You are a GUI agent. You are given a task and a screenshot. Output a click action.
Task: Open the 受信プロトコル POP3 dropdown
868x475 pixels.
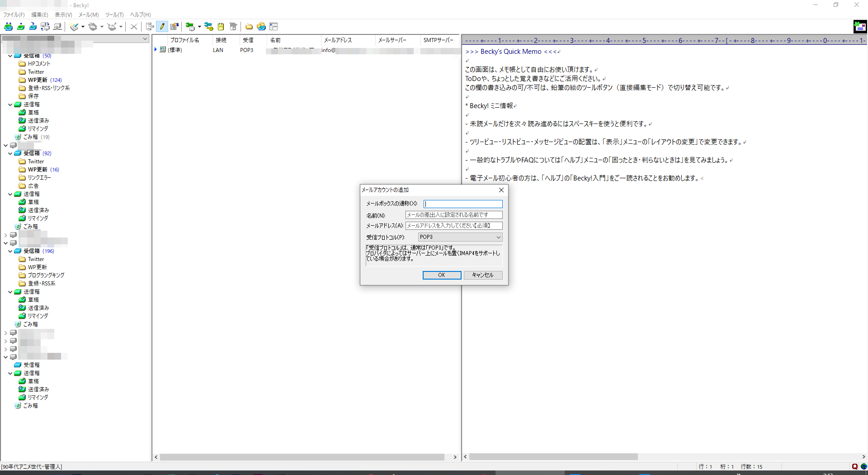460,237
